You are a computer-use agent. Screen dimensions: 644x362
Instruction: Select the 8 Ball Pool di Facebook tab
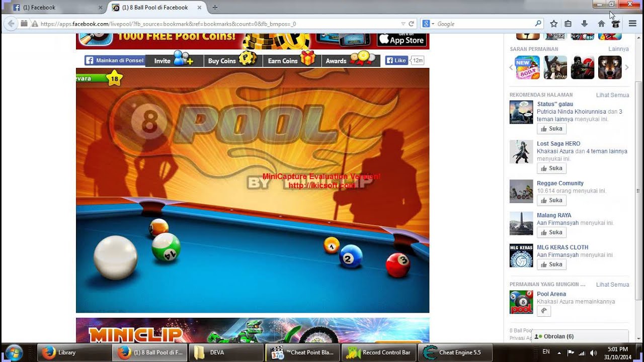coord(157,8)
